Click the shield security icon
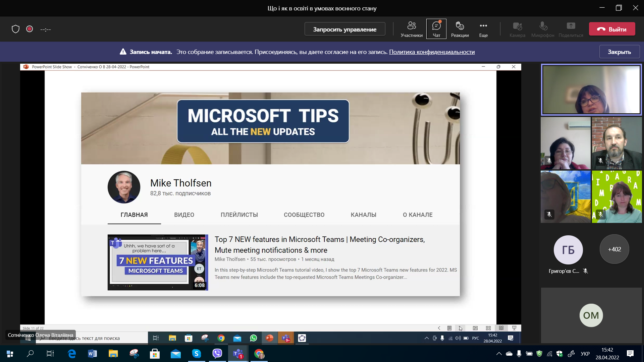The width and height of the screenshot is (644, 362). [15, 29]
